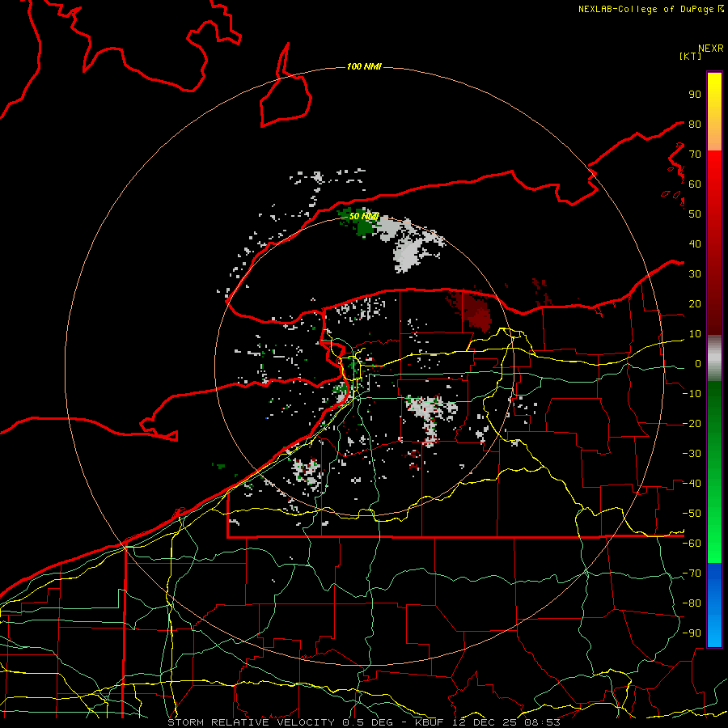Click the positive 10 value on the velocity scale
728x728 pixels.
click(695, 334)
